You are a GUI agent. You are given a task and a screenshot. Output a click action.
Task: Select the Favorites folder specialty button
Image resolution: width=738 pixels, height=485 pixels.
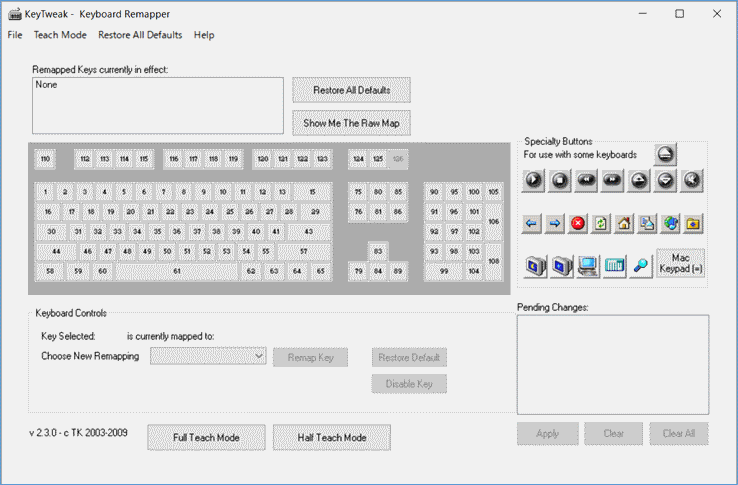click(693, 223)
